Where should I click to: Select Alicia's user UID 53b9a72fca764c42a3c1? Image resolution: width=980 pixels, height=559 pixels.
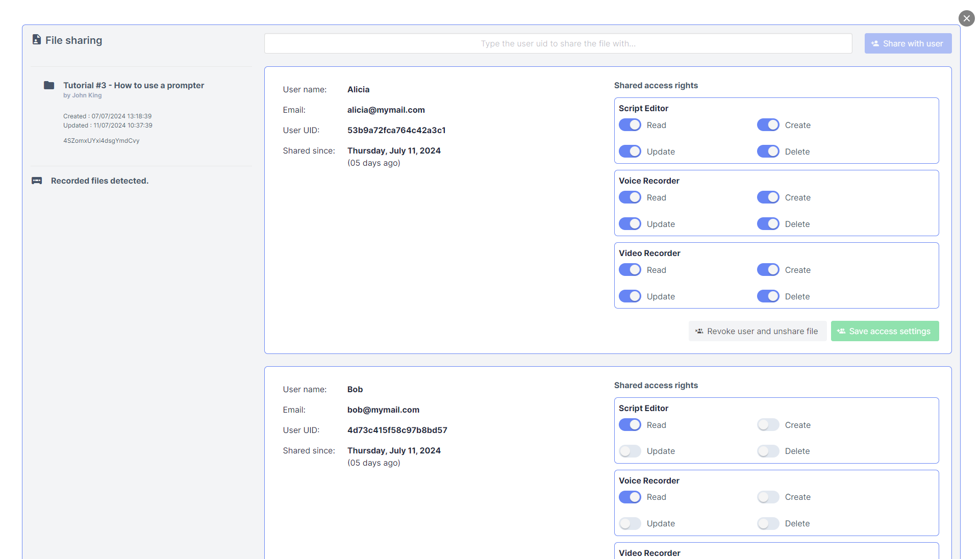coord(396,130)
